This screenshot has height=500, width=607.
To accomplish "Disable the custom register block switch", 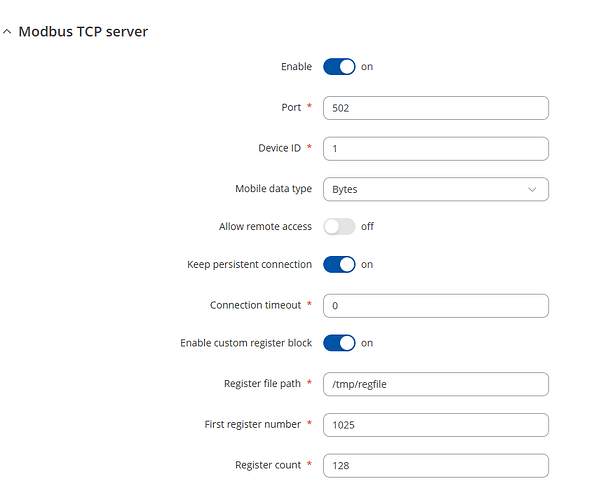I will (339, 343).
